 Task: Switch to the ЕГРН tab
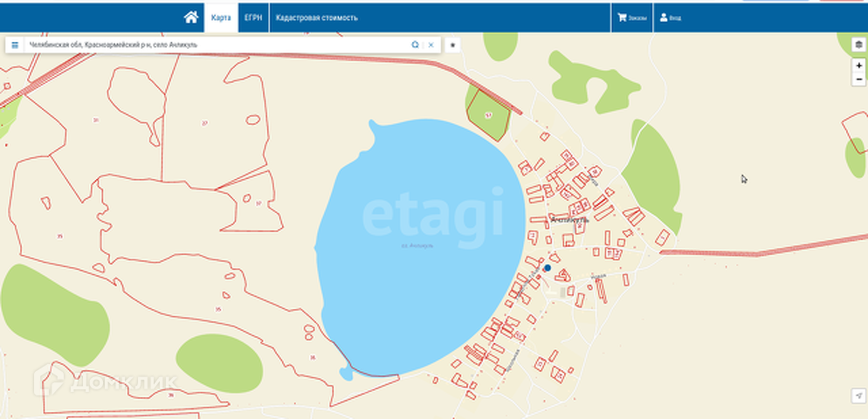pyautogui.click(x=253, y=17)
